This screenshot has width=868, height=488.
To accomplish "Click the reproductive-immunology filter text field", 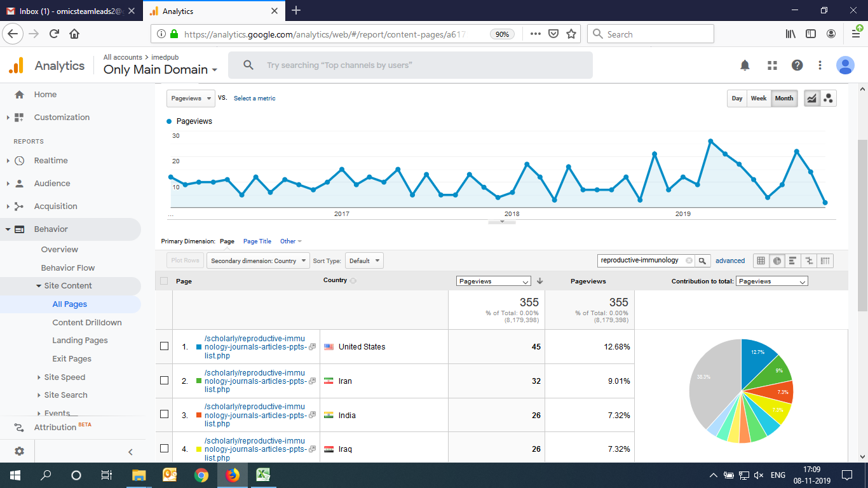I will click(x=642, y=261).
